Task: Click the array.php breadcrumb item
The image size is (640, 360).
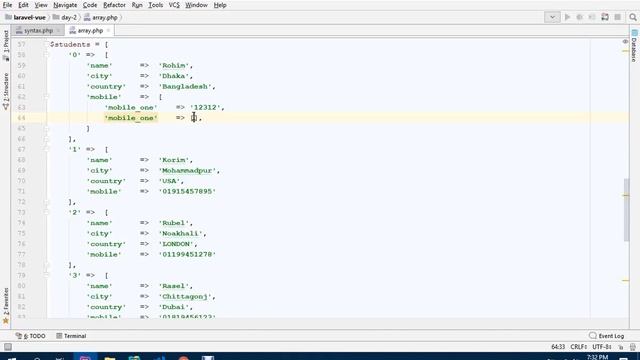Action: tap(101, 18)
